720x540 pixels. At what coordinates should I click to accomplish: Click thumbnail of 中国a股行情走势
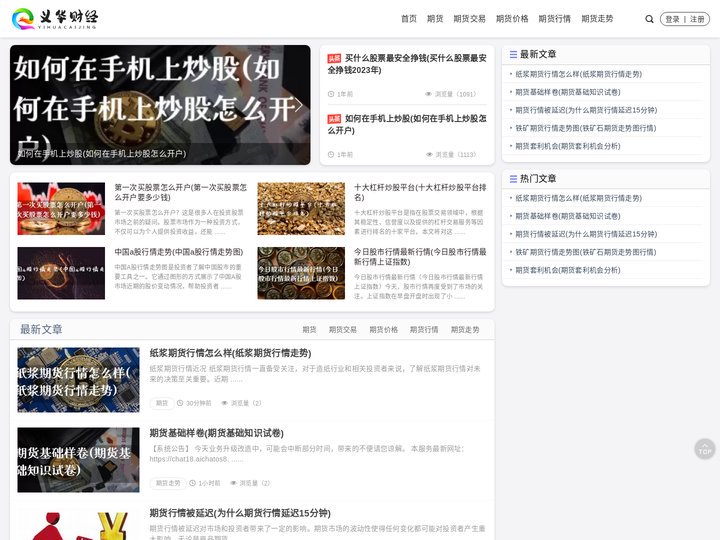61,273
